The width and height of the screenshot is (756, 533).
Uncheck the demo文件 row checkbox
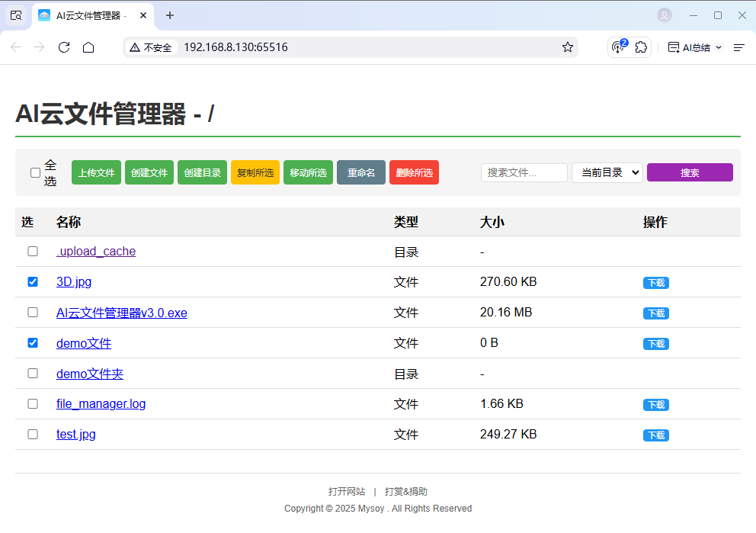tap(33, 343)
